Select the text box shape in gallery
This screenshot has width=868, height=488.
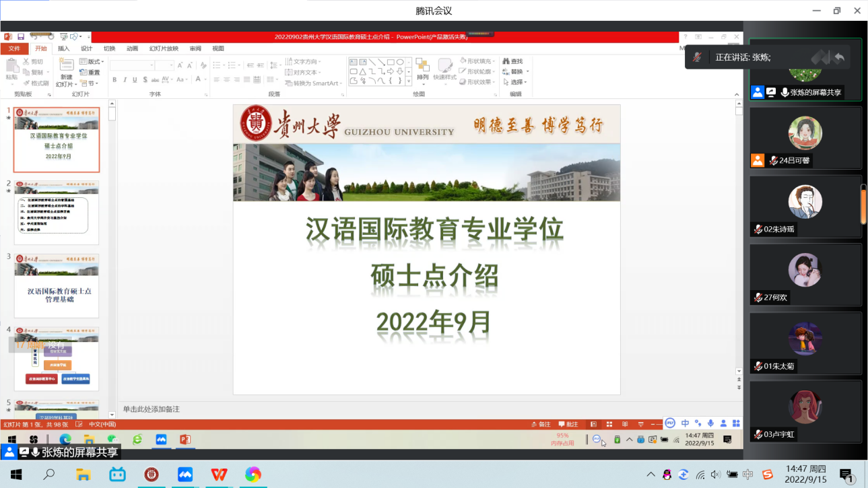[354, 62]
